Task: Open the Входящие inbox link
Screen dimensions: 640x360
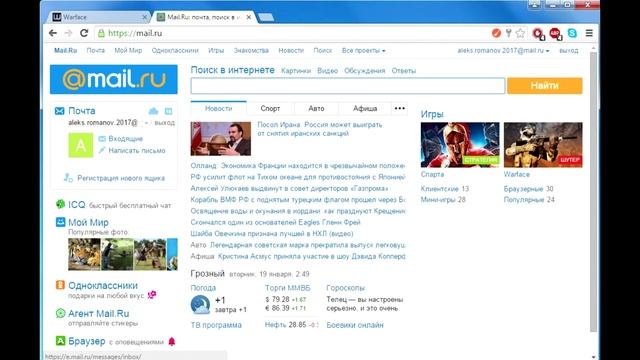Action: coord(126,139)
